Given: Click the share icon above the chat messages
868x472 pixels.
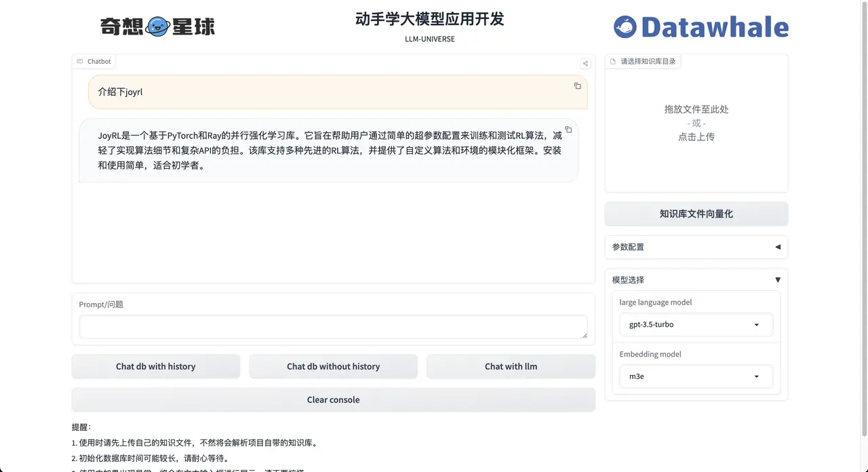Looking at the screenshot, I should [x=585, y=63].
